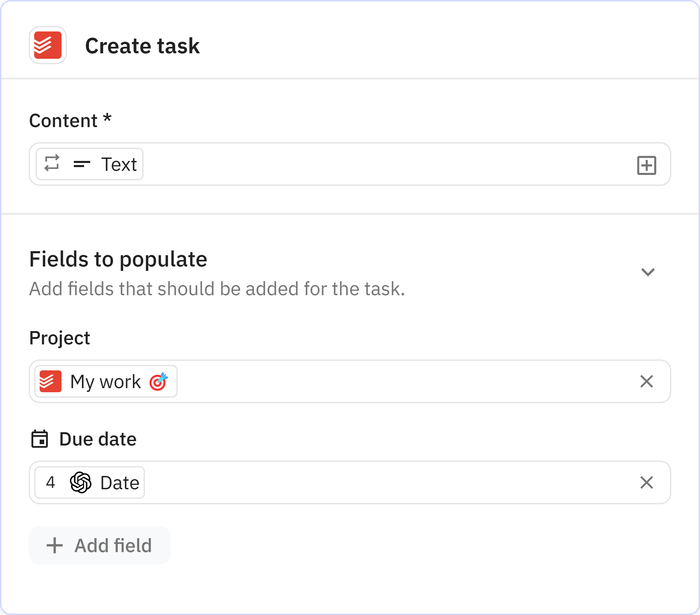Click the OpenAI logo in Date chip
Screen dimensions: 700x615
[80, 482]
